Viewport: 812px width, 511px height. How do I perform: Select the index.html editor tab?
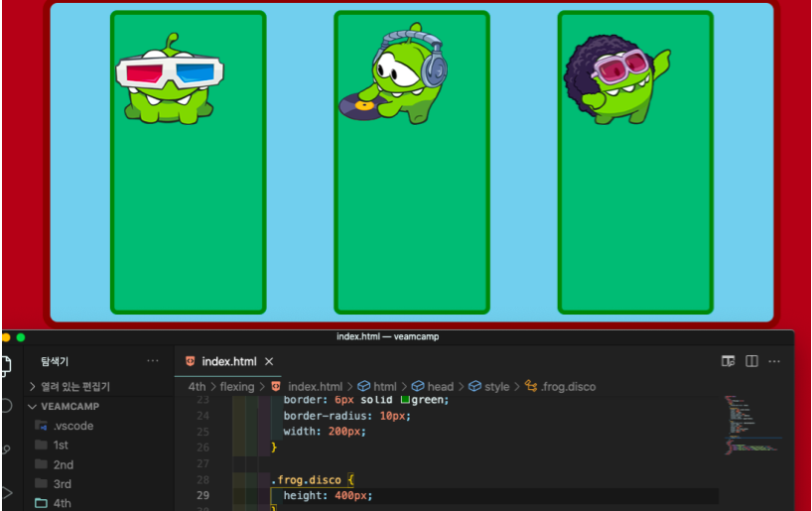pyautogui.click(x=228, y=361)
